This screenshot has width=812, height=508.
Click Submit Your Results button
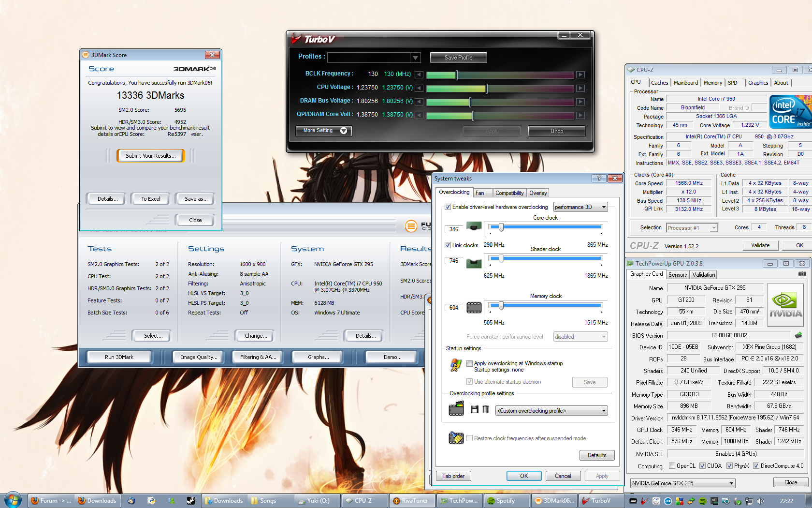click(151, 156)
